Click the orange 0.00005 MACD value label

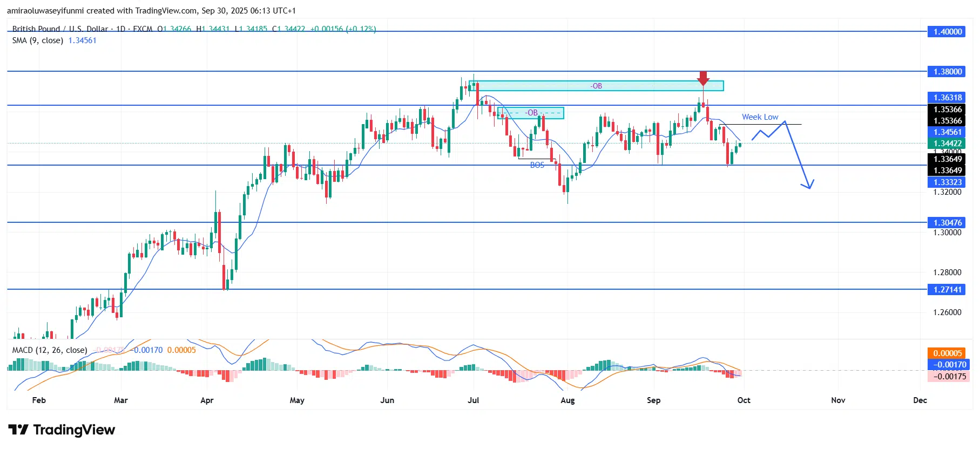point(948,353)
